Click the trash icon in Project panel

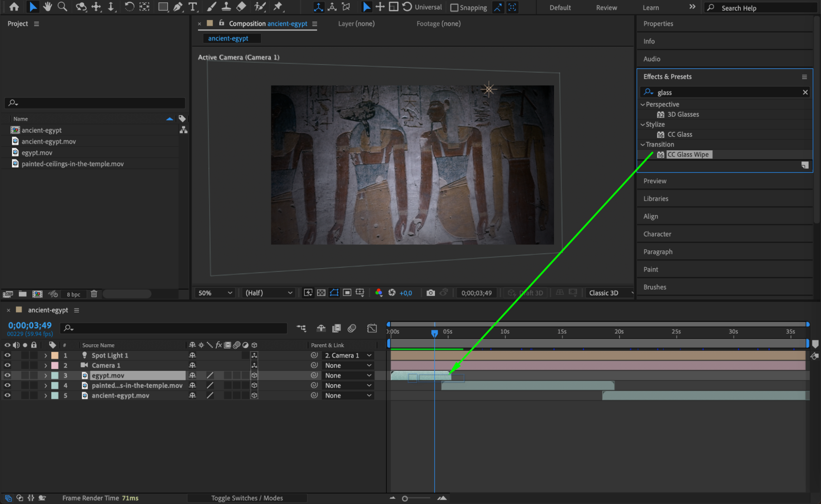94,294
